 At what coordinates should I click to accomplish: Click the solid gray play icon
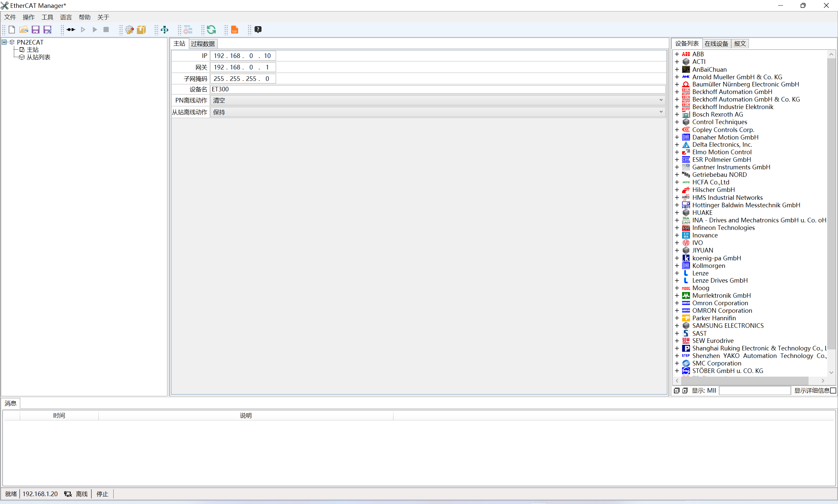pyautogui.click(x=95, y=29)
